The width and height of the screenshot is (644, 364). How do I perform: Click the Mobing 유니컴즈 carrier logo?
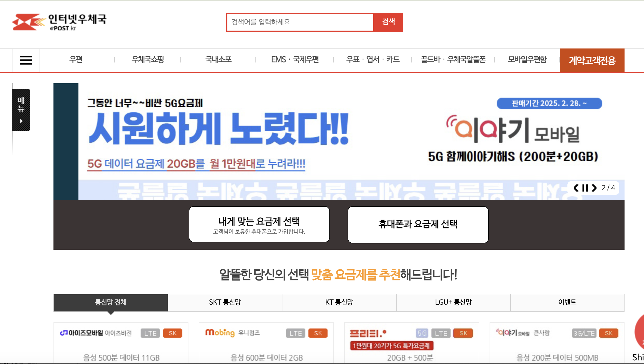[x=233, y=333]
